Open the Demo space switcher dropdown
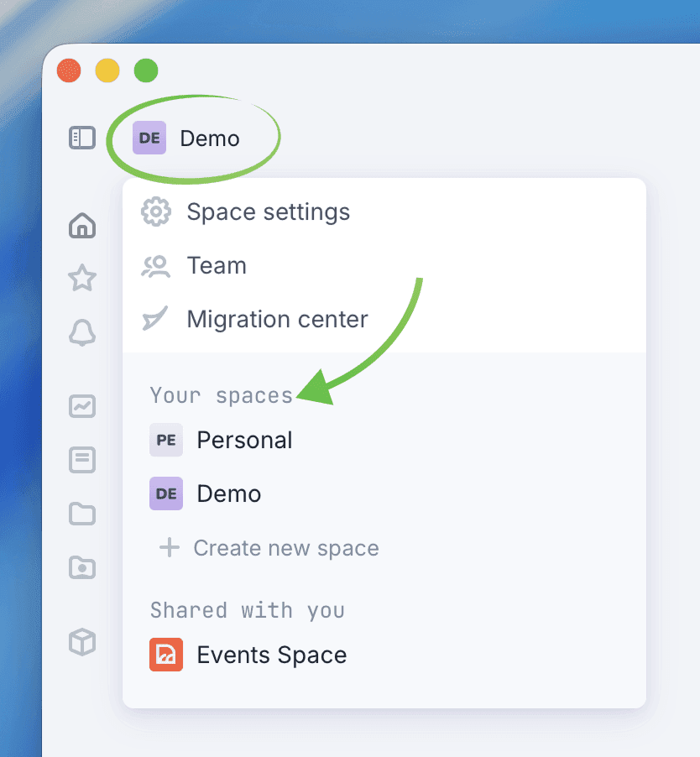The width and height of the screenshot is (700, 757). tap(187, 138)
